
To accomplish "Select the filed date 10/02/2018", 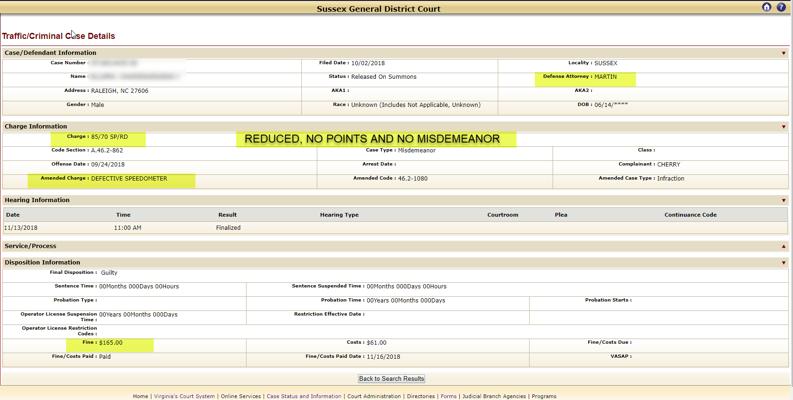I will [368, 63].
